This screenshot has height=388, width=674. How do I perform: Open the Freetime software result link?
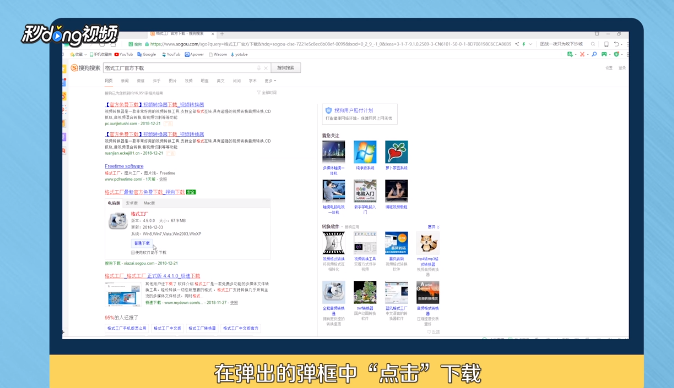124,166
